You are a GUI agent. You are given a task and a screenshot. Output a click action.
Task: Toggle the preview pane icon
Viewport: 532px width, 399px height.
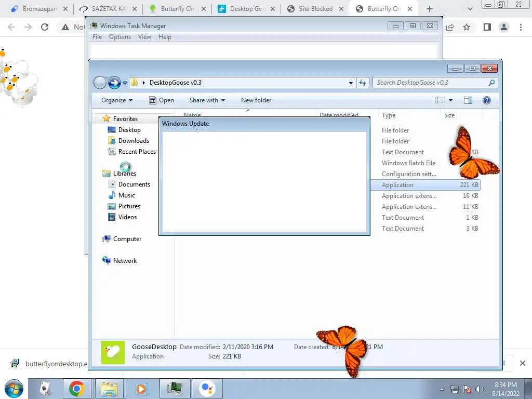(x=468, y=100)
